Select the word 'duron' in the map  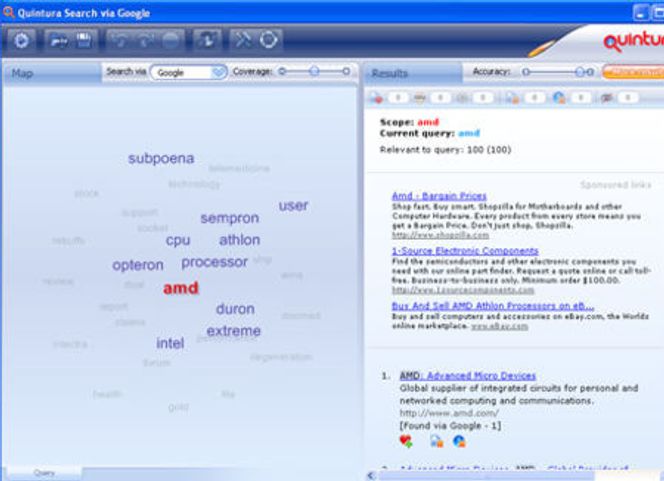235,309
